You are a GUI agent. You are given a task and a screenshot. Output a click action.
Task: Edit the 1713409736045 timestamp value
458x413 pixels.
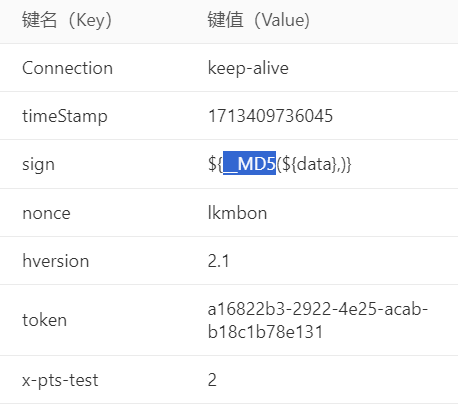(x=270, y=116)
